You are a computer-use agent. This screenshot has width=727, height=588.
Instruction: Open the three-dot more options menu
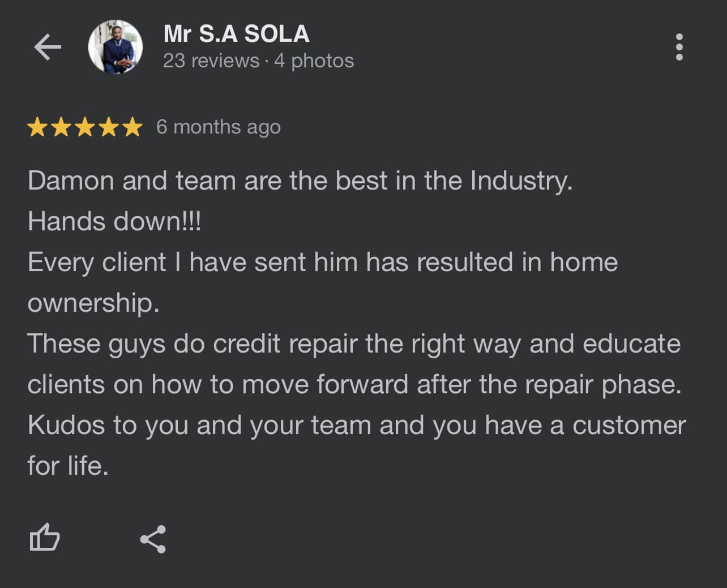pyautogui.click(x=679, y=47)
